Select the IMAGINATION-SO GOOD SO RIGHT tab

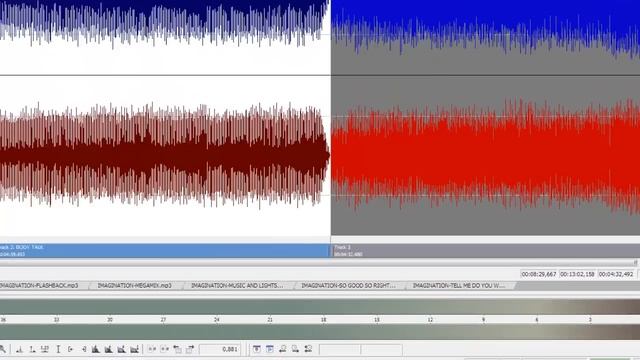[348, 285]
